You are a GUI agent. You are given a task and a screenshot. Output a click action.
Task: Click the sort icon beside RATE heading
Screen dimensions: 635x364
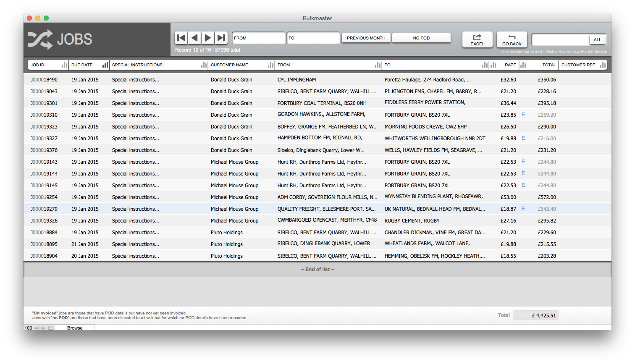coord(493,65)
